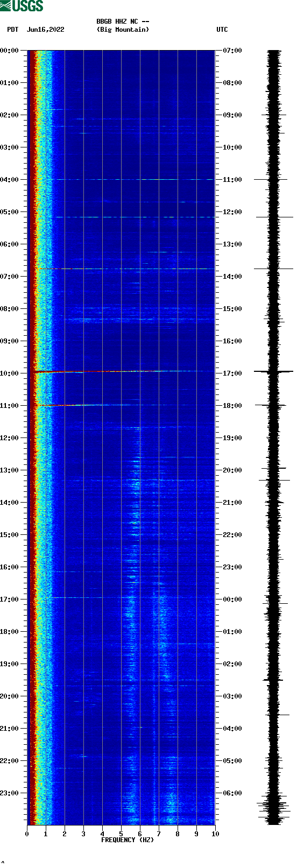Click the seismogram burst near 06:00 UTC
This screenshot has height=868, width=297.
(274, 807)
